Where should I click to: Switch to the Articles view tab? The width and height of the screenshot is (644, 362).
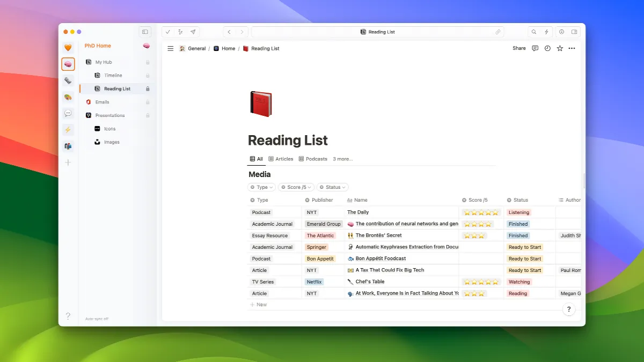coord(281,159)
